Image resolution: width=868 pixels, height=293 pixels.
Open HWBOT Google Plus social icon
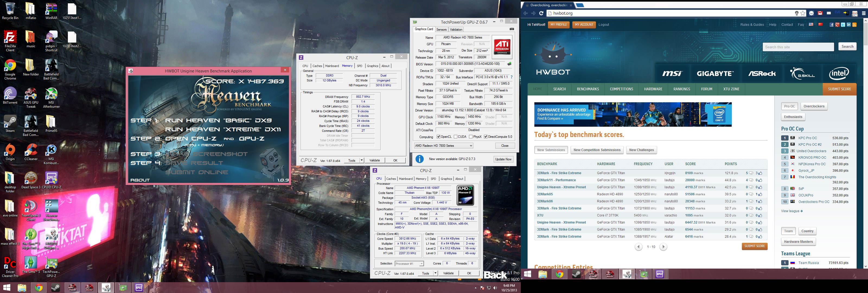[837, 25]
